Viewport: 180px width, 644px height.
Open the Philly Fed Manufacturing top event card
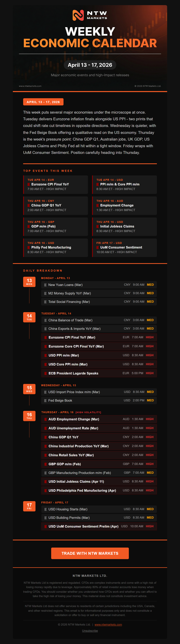click(55, 247)
